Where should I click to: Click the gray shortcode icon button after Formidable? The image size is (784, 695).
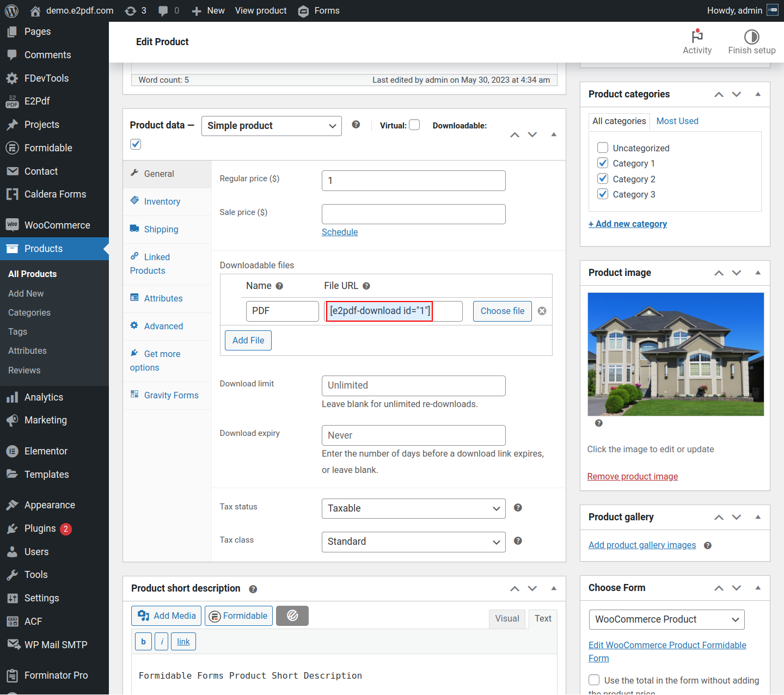click(292, 616)
